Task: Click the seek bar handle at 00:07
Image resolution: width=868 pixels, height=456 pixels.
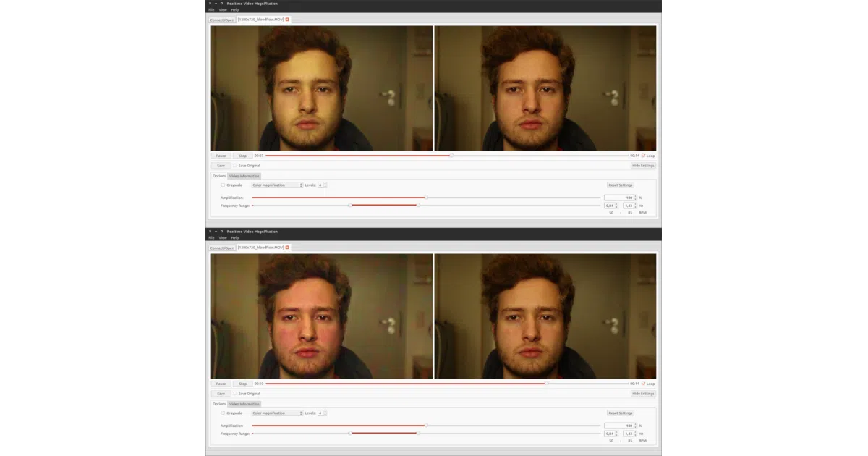Action: pyautogui.click(x=451, y=156)
